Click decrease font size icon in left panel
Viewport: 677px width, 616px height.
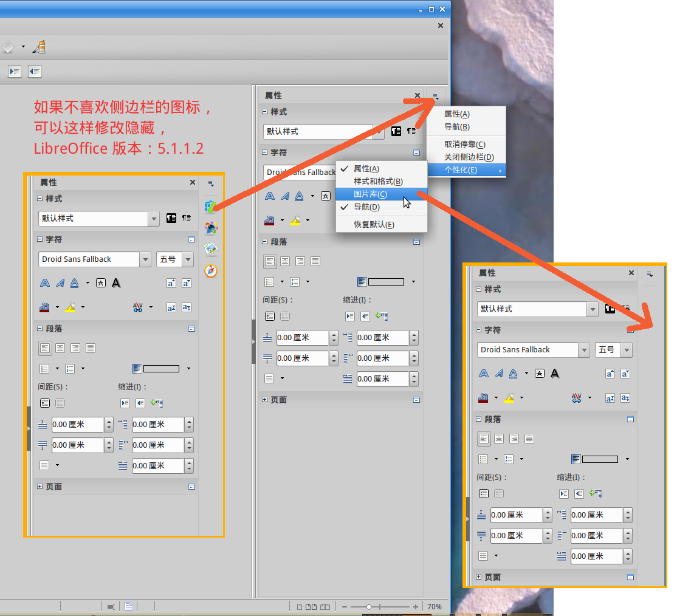click(187, 283)
